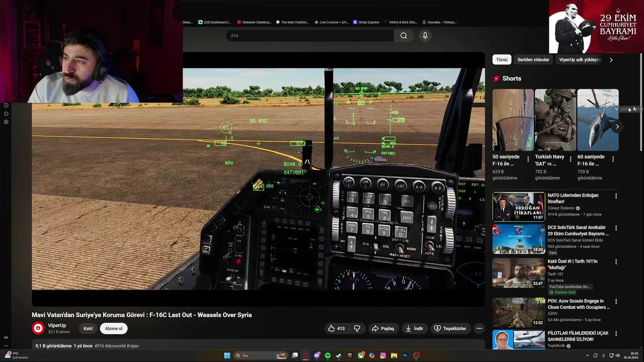644x362 pixels.
Task: Join the channel with Katıl button
Action: click(88, 328)
